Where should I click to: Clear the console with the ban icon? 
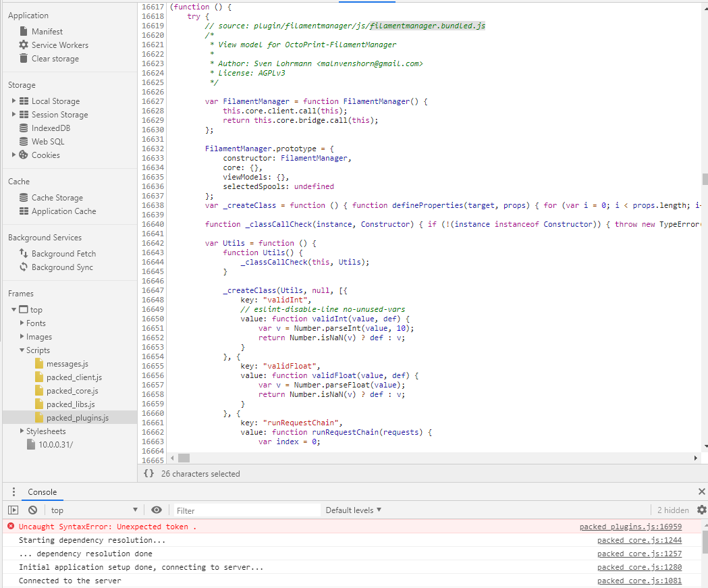[32, 510]
